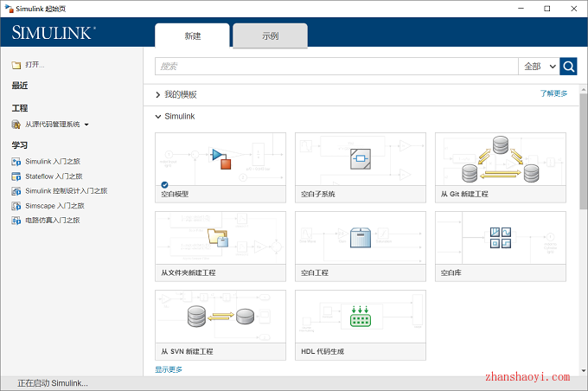This screenshot has width=588, height=391.
Task: Select the 从 SVN 新建工程 label
Action: (x=187, y=351)
